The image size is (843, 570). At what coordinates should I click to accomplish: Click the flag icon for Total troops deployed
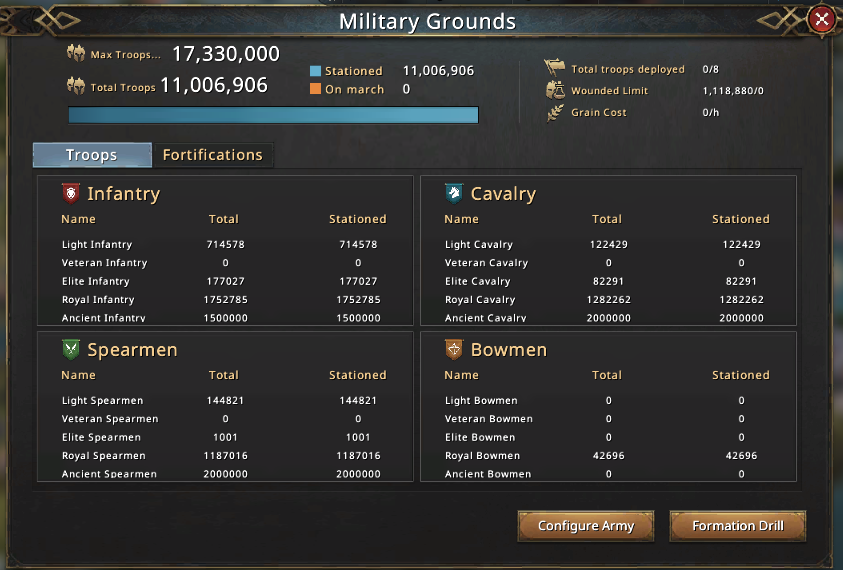point(554,68)
